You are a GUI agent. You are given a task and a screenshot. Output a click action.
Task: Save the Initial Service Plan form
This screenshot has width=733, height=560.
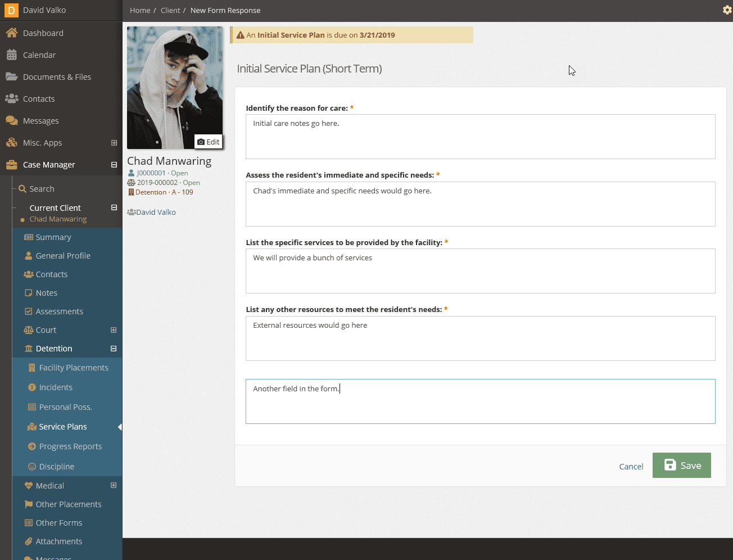tap(681, 465)
